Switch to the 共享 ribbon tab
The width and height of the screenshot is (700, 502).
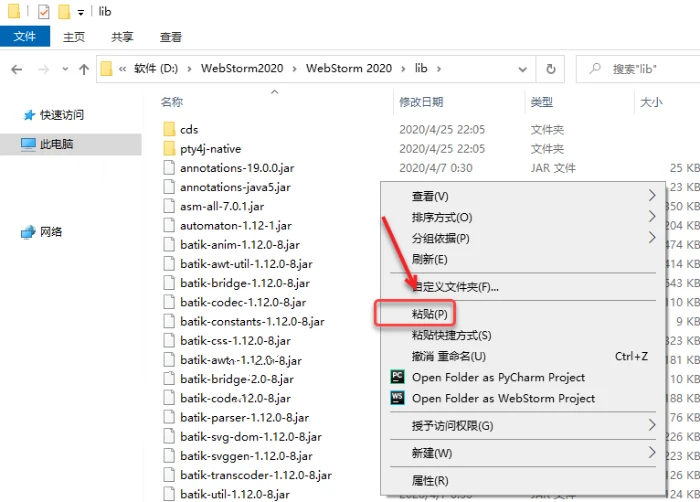click(122, 37)
